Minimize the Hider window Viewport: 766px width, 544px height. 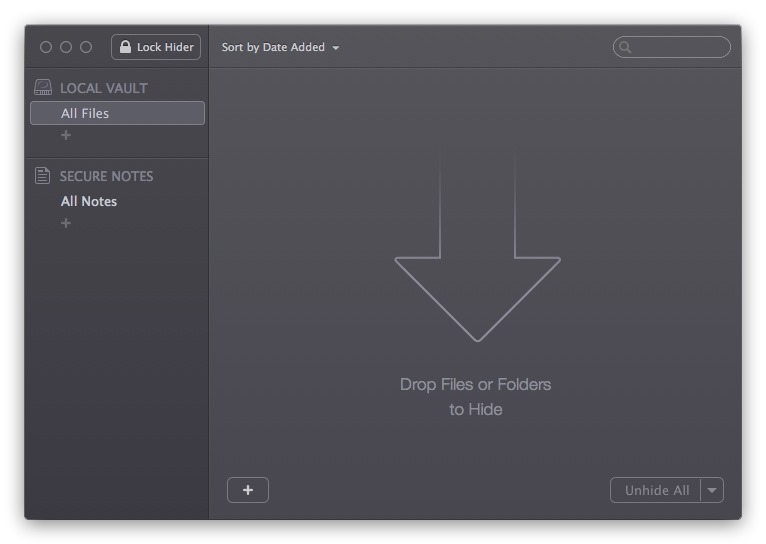(66, 47)
